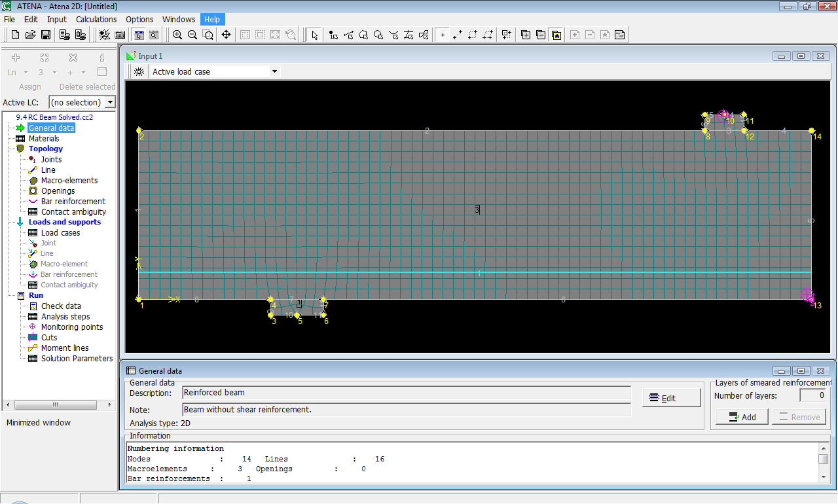Image resolution: width=838 pixels, height=504 pixels.
Task: Click the Description field Reinforced beam
Action: pos(407,393)
